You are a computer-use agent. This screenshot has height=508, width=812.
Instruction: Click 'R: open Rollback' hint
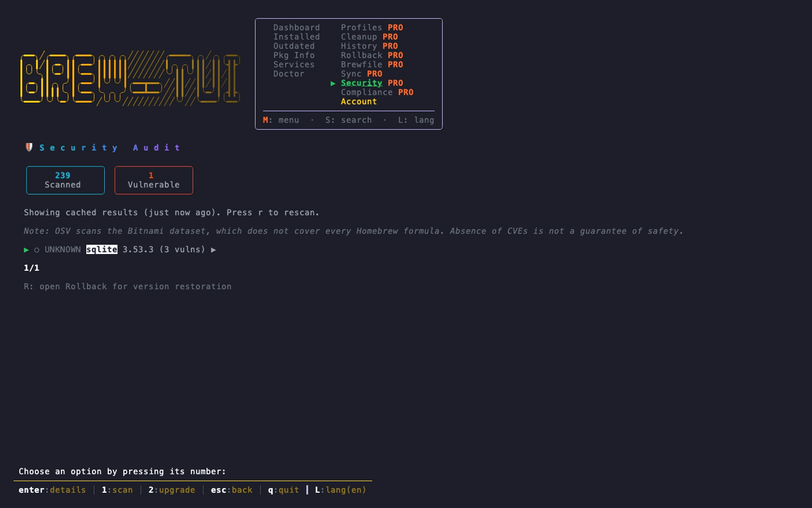pos(127,287)
